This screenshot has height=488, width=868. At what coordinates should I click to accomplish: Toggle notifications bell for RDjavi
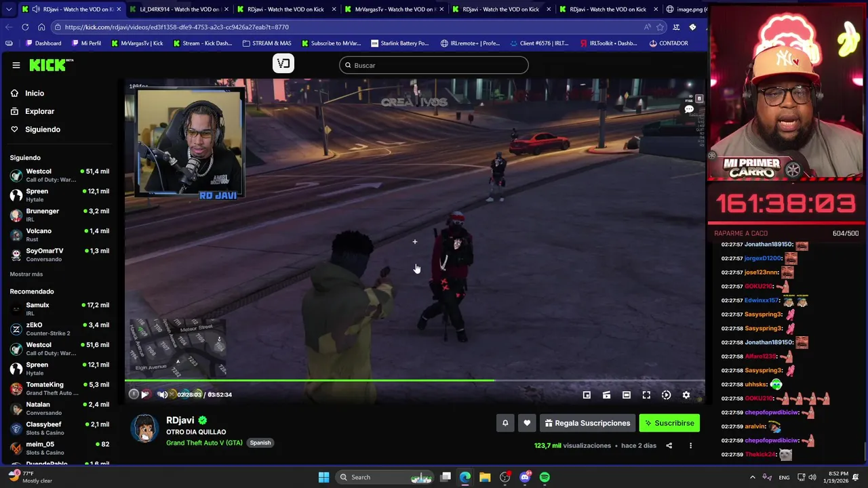[505, 423]
